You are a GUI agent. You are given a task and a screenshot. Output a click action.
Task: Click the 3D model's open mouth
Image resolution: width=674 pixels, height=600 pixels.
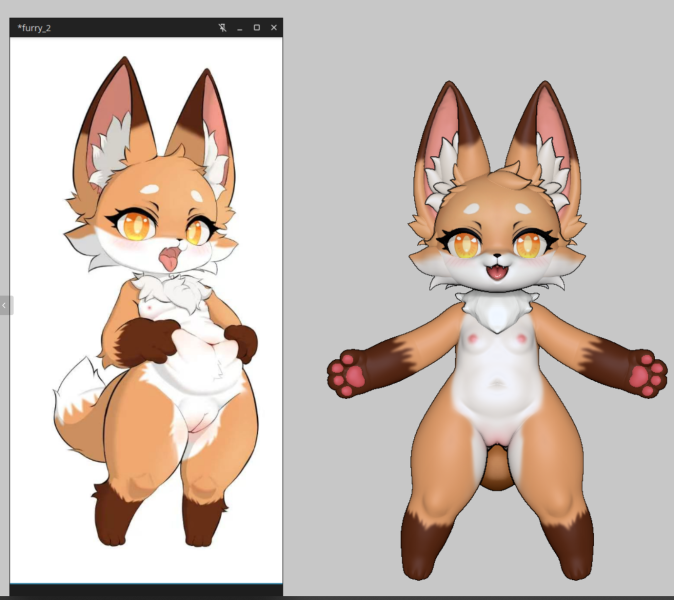pyautogui.click(x=497, y=272)
